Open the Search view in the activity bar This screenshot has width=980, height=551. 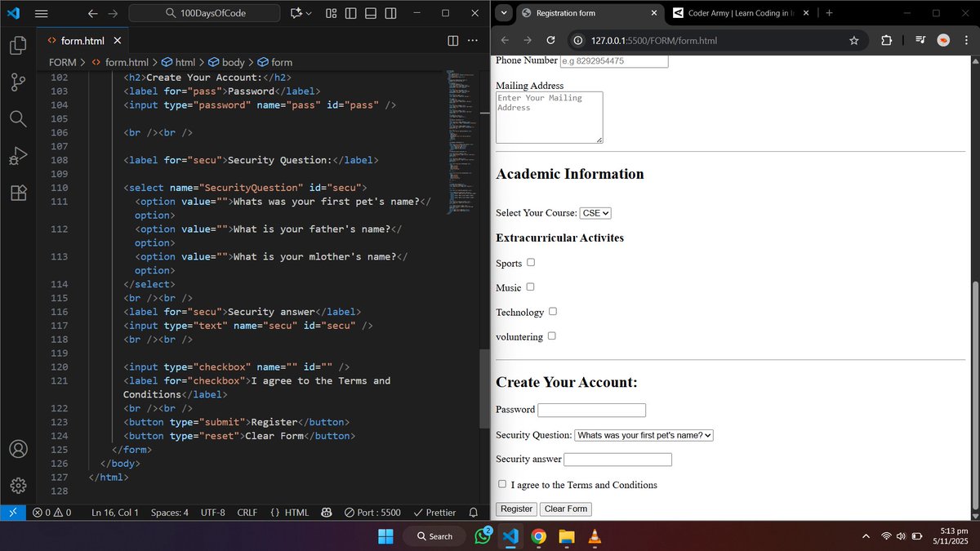pos(18,118)
